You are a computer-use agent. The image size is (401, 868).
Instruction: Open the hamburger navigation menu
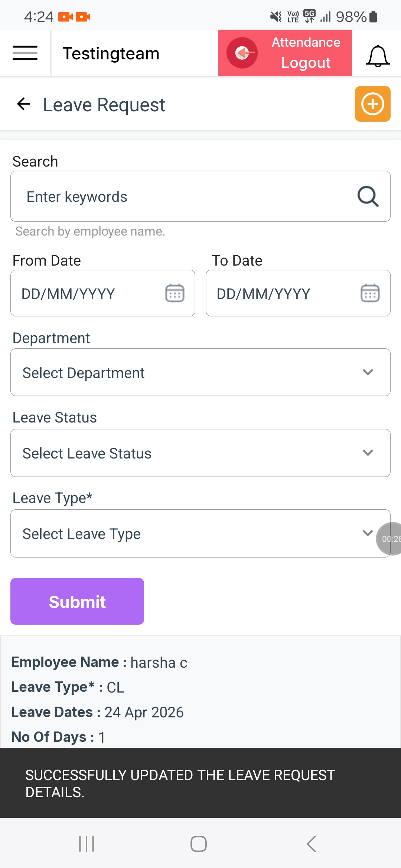pyautogui.click(x=25, y=53)
